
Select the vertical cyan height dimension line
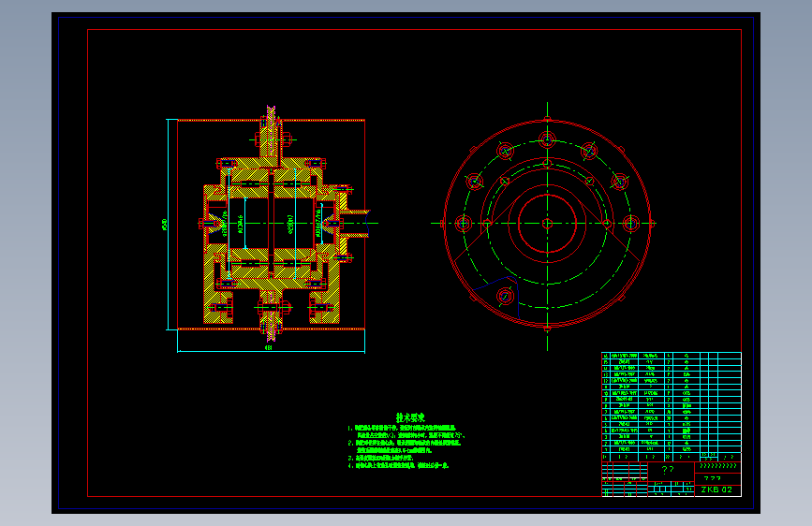coord(168,225)
